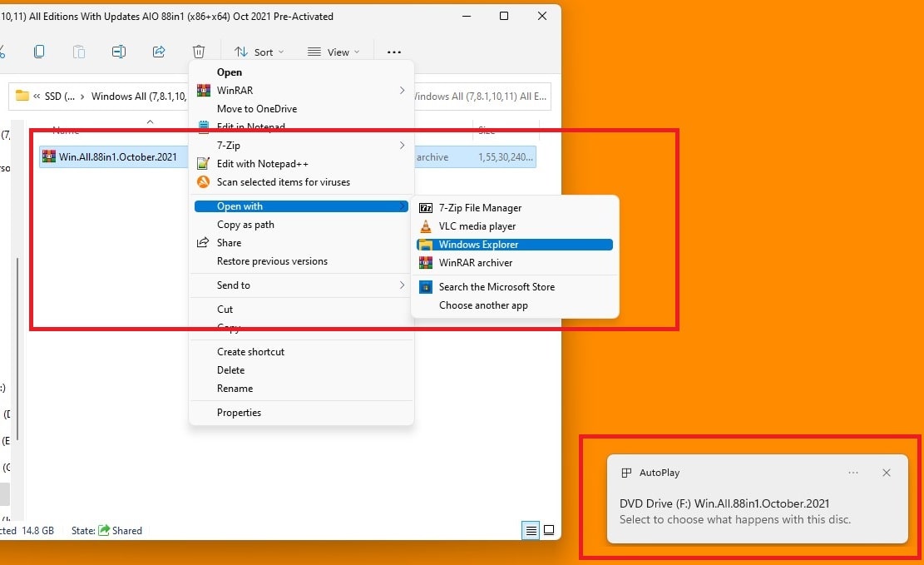Viewport: 924px width, 565px height.
Task: Click the Rename icon in the toolbar
Action: (x=119, y=51)
